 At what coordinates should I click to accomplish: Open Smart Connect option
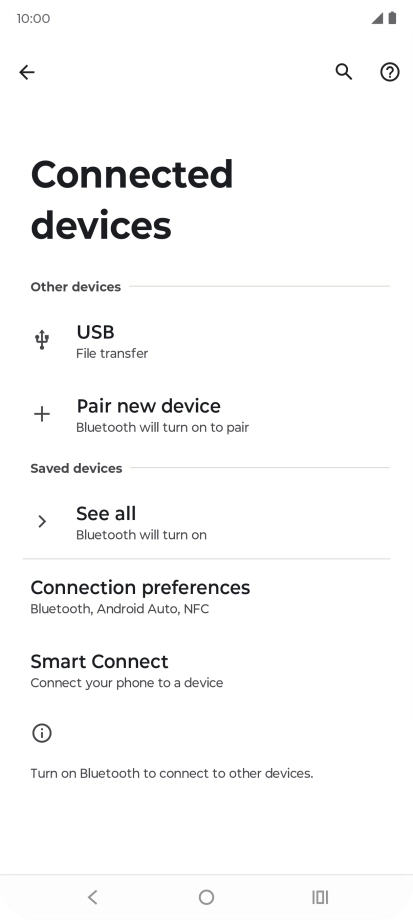point(206,671)
